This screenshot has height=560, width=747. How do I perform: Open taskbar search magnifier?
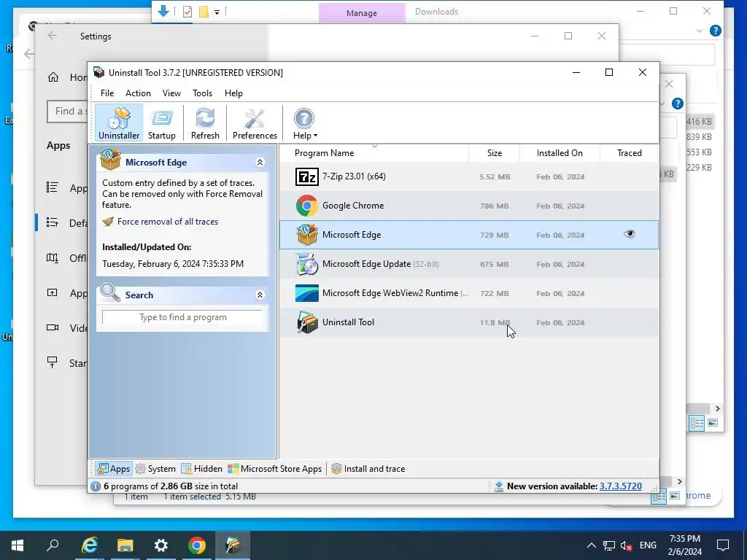(x=53, y=545)
